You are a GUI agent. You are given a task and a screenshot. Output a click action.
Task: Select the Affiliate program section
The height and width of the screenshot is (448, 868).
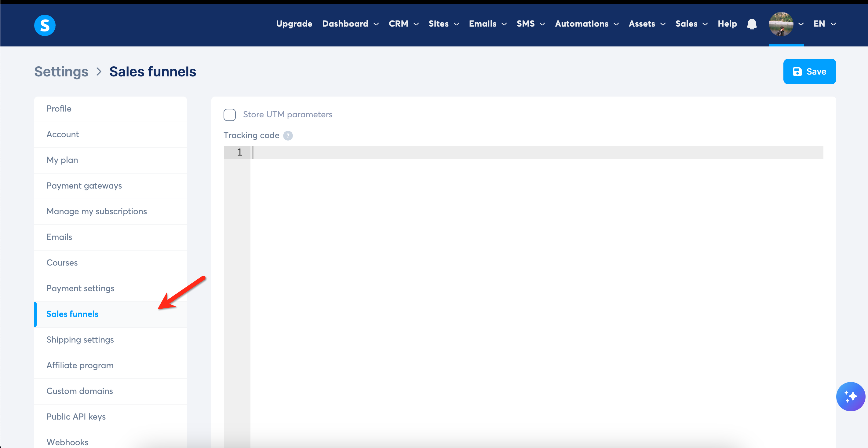[x=80, y=365]
